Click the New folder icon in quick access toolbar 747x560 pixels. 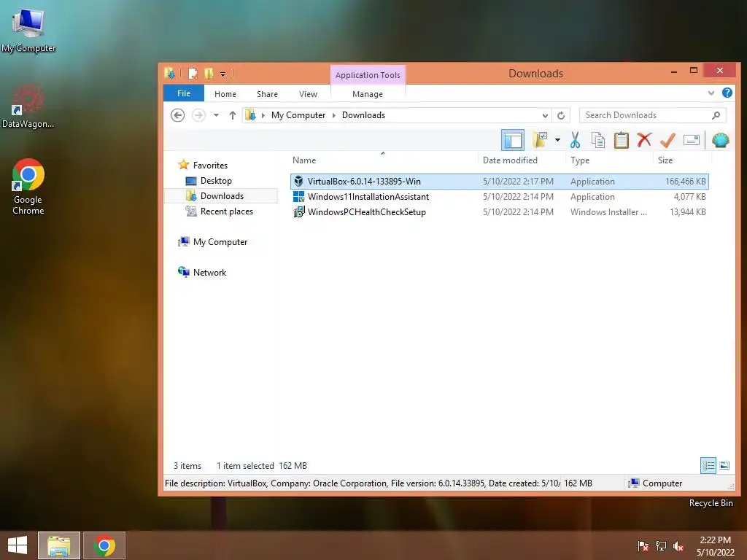[x=209, y=74]
